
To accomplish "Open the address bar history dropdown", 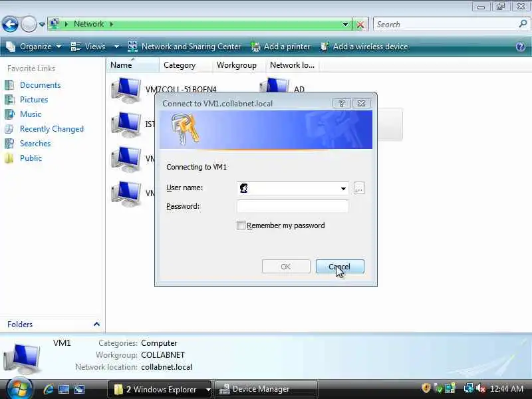I will pos(345,25).
